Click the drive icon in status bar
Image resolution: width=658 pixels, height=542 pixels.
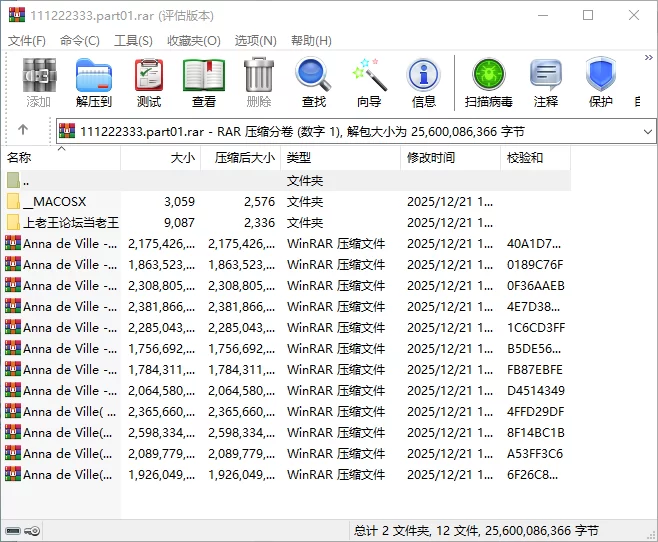(x=13, y=531)
